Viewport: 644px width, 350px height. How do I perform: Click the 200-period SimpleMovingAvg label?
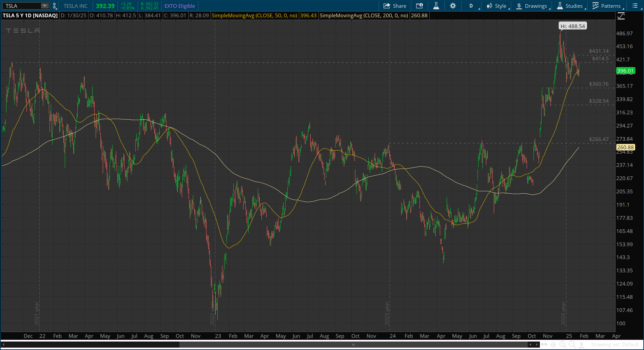pyautogui.click(x=364, y=15)
